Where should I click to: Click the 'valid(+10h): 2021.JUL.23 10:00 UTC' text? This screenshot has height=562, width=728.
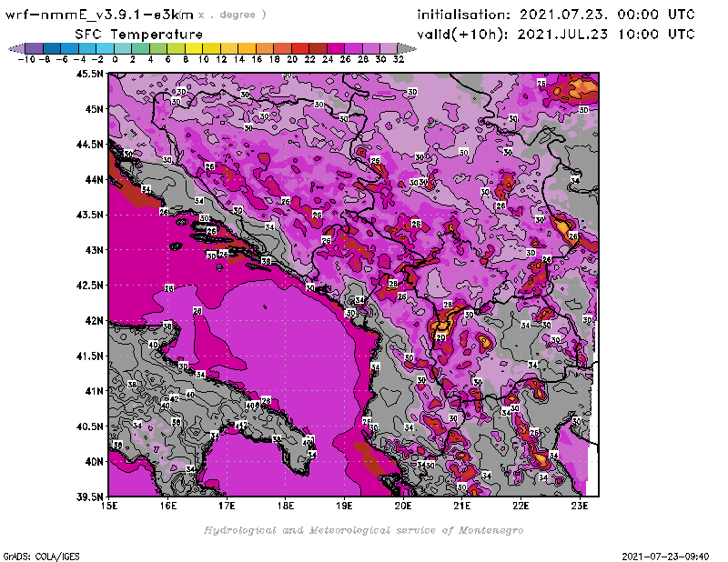(556, 35)
